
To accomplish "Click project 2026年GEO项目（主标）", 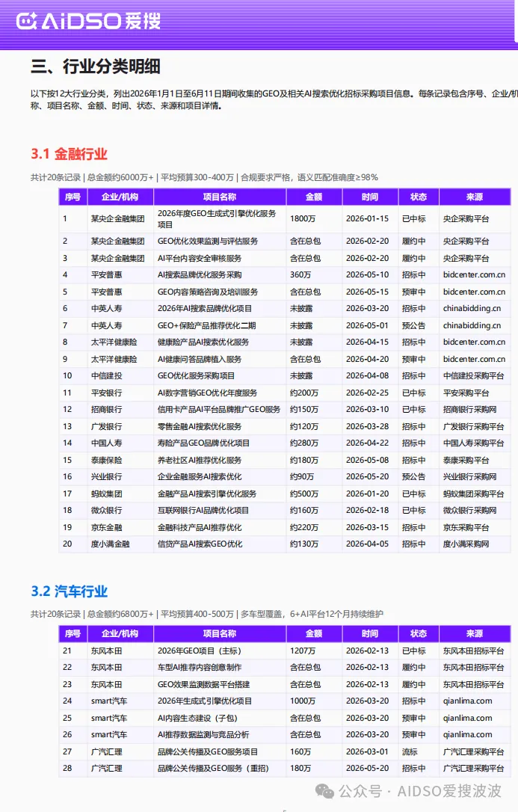I will [200, 650].
